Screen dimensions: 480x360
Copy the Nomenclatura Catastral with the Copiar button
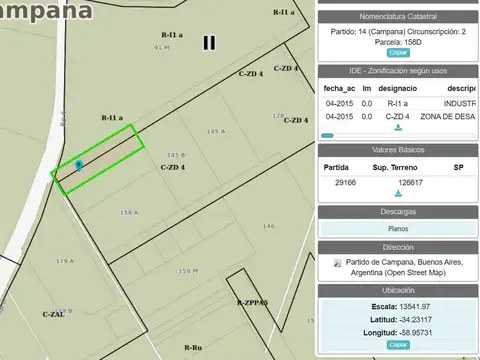tap(398, 53)
